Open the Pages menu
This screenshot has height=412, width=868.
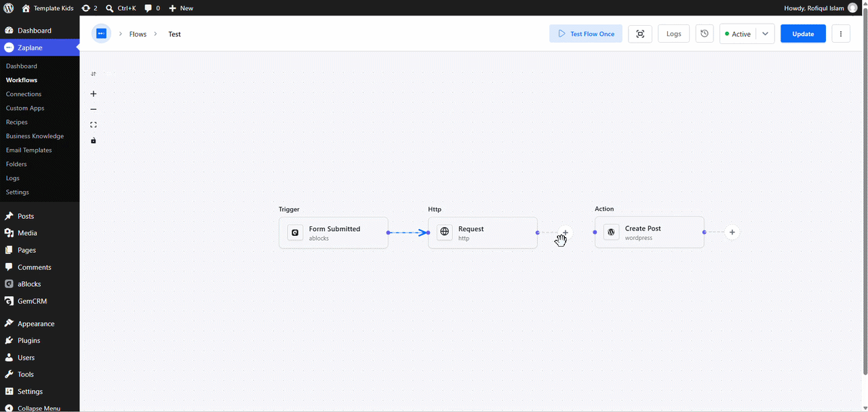pyautogui.click(x=39, y=250)
